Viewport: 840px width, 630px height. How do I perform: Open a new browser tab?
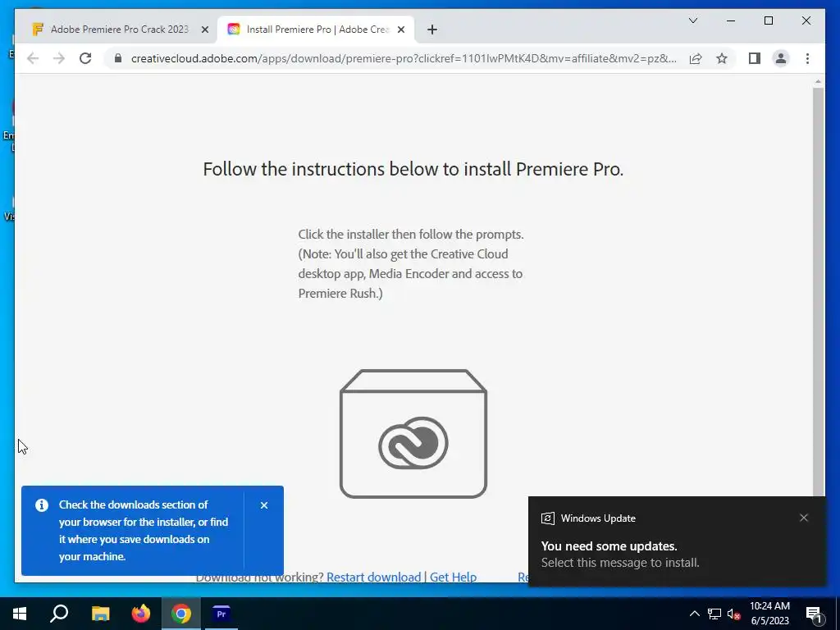(431, 30)
